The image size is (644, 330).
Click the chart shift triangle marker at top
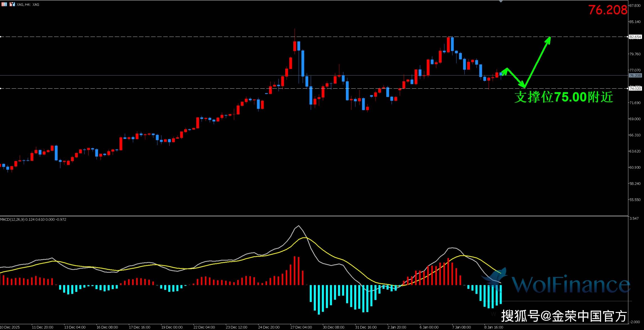501,1
